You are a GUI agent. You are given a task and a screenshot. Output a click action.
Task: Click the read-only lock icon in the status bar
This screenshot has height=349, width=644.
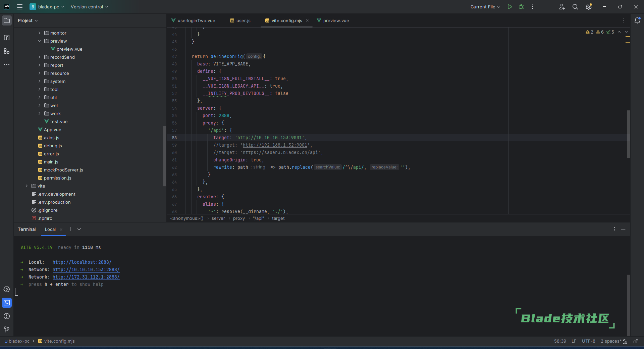tap(636, 341)
